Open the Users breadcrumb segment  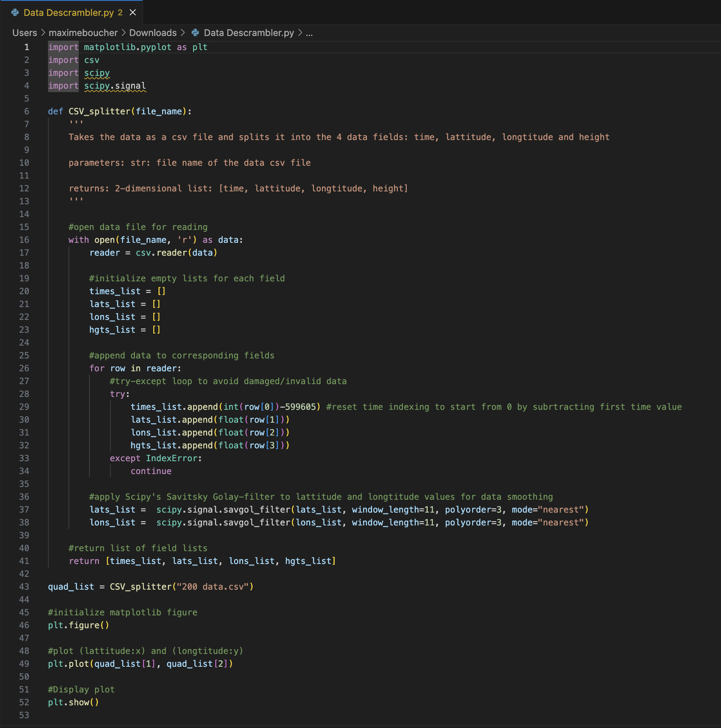pos(25,33)
